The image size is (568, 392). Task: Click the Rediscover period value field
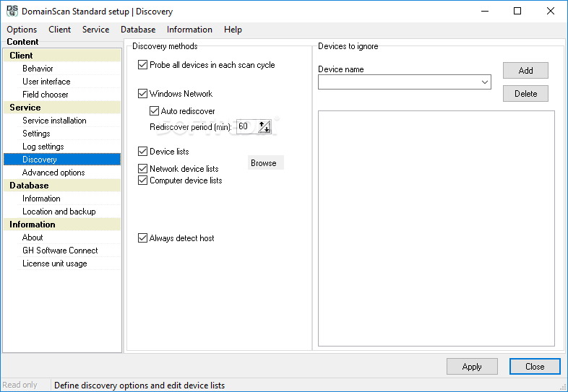coord(247,126)
